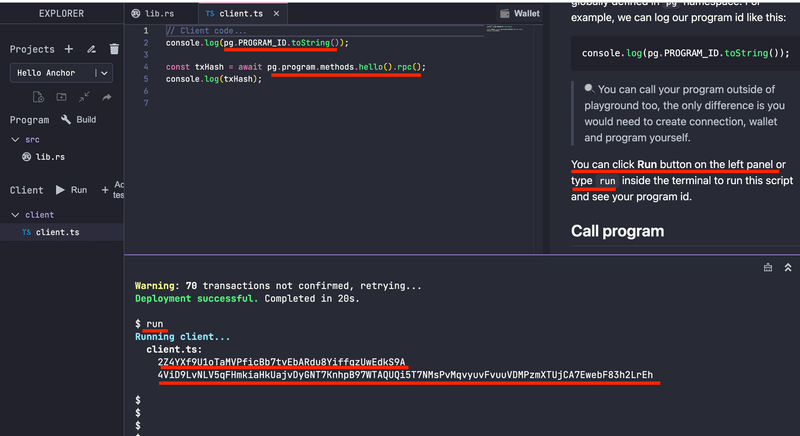Click the new file icon

[38, 97]
